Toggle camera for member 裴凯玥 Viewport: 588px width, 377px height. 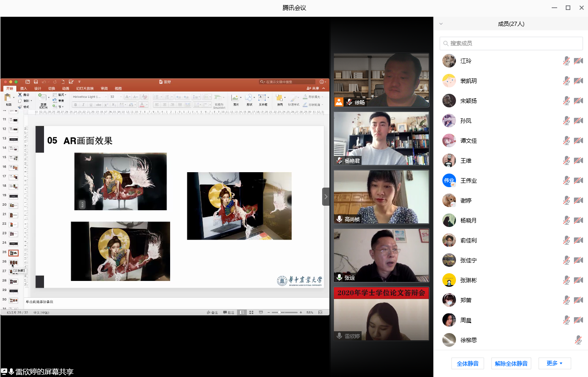tap(578, 81)
